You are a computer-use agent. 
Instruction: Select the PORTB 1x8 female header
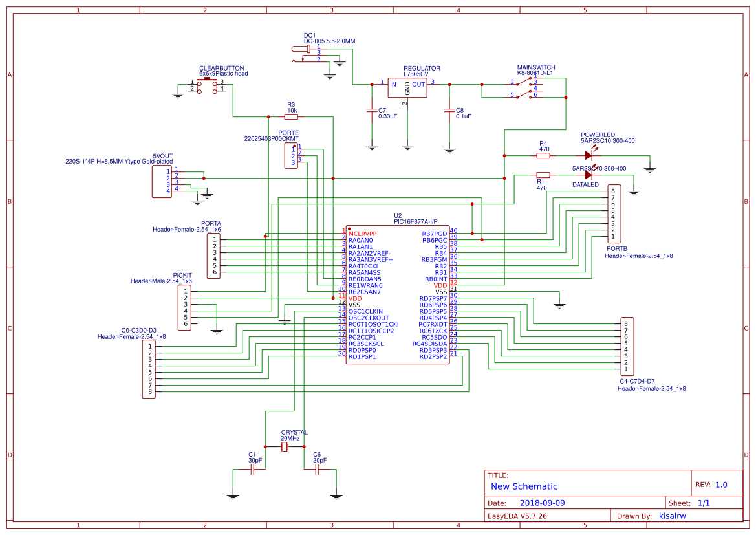tap(614, 213)
